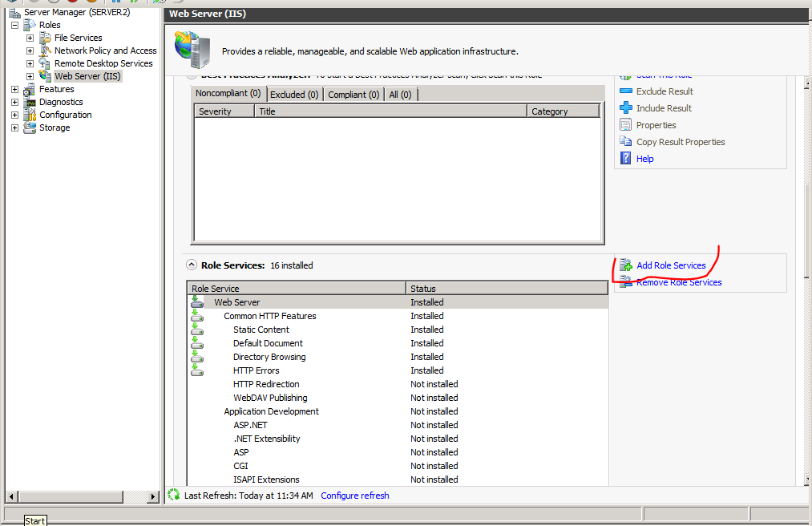Select the ISAPI Extensions role service row
Viewport: 812px width, 526px height.
pos(398,479)
